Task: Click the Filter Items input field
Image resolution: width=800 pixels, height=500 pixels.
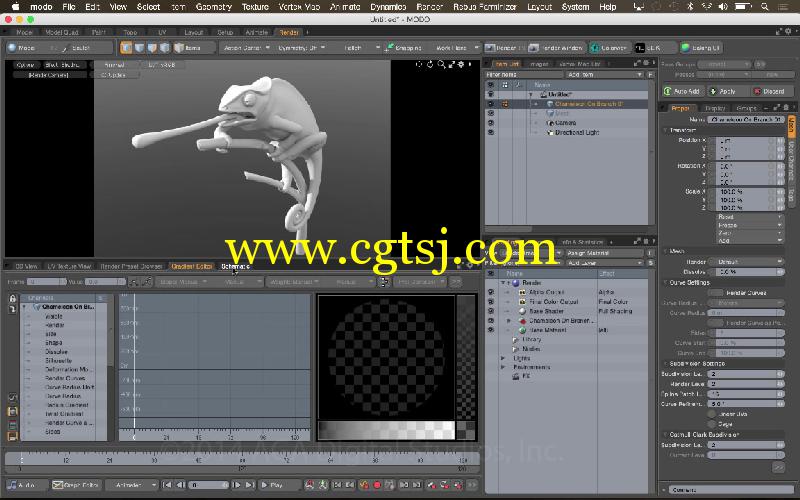Action: (523, 74)
